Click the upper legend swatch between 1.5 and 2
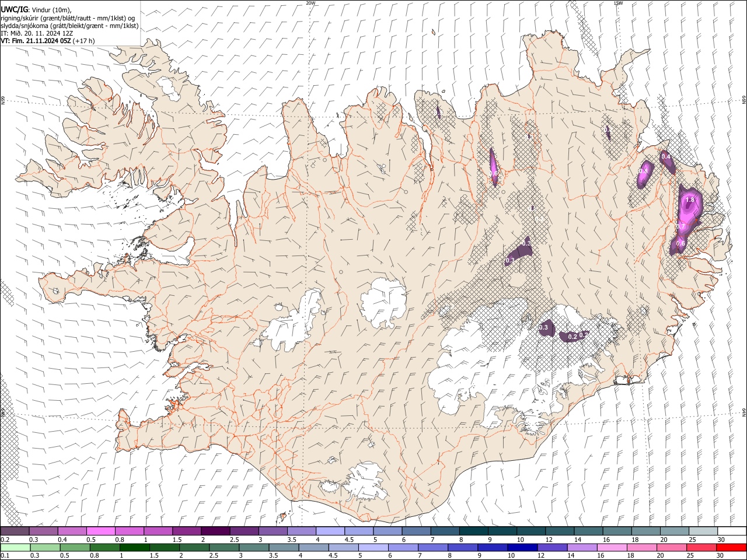 [x=187, y=531]
